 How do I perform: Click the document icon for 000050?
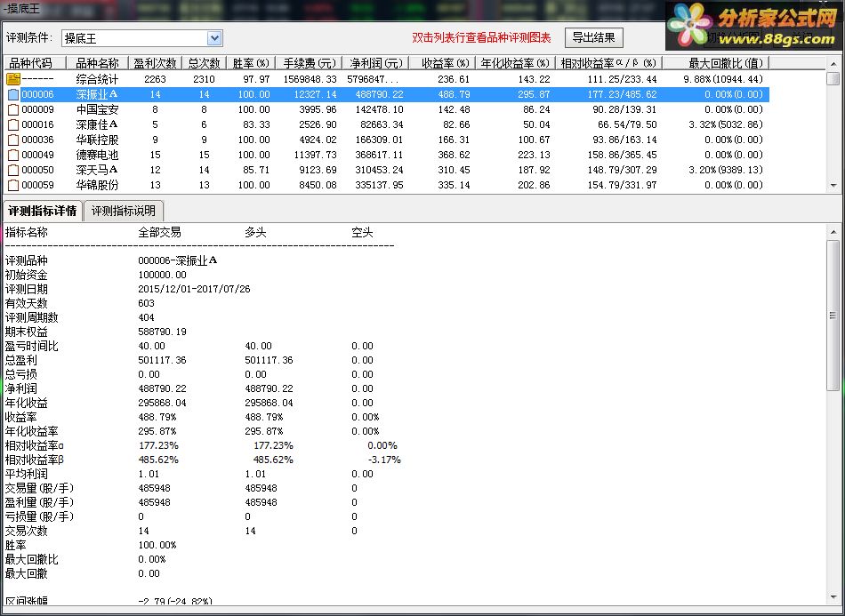[13, 170]
